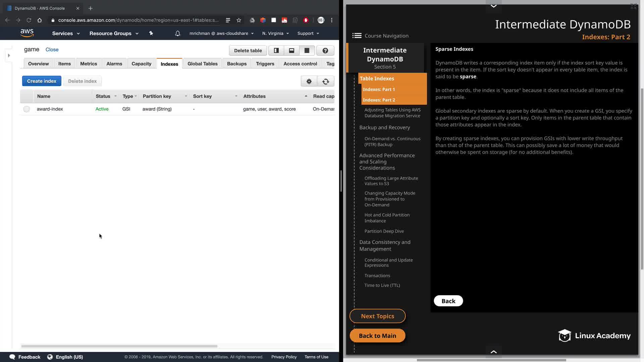644x362 pixels.
Task: Expand the left navigation pane arrow
Action: pos(9,56)
